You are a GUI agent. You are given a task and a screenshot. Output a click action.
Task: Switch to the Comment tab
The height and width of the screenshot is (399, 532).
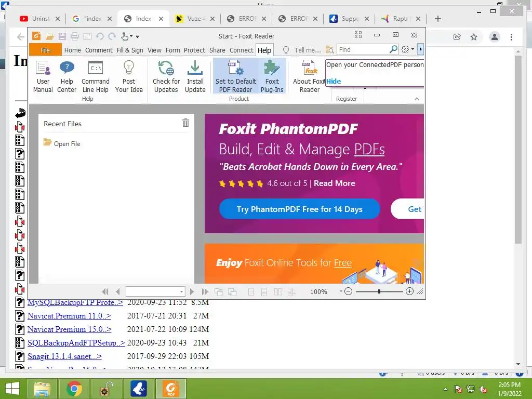tap(99, 50)
